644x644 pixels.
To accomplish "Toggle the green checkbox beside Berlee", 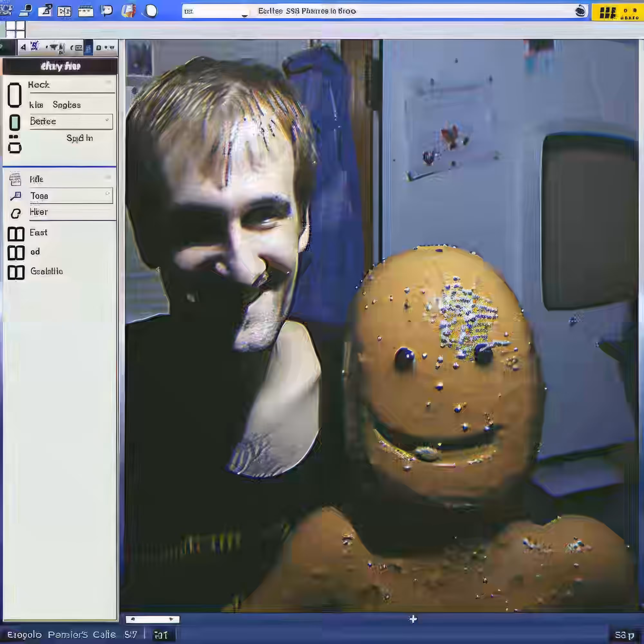I will click(15, 122).
